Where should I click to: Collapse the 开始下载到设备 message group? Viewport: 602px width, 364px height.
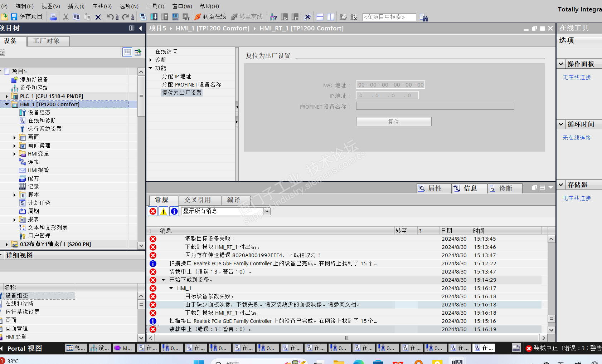(x=163, y=280)
